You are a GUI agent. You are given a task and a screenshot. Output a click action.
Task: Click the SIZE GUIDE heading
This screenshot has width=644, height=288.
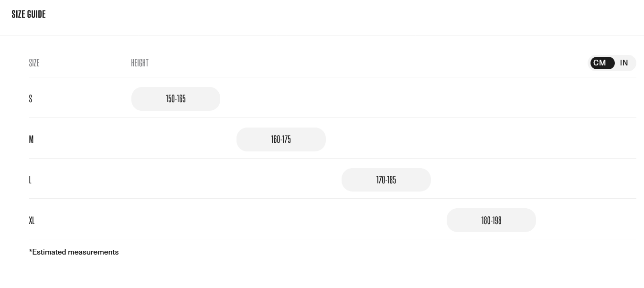tap(29, 14)
